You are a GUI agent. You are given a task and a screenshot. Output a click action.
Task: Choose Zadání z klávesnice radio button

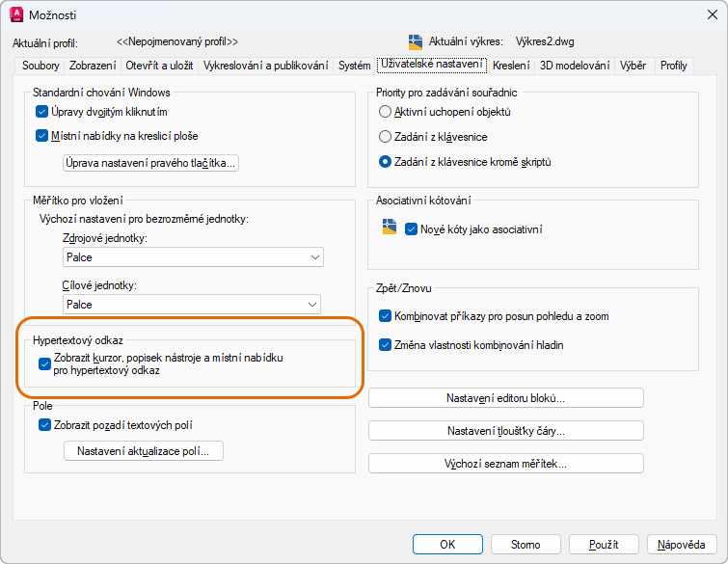point(386,137)
